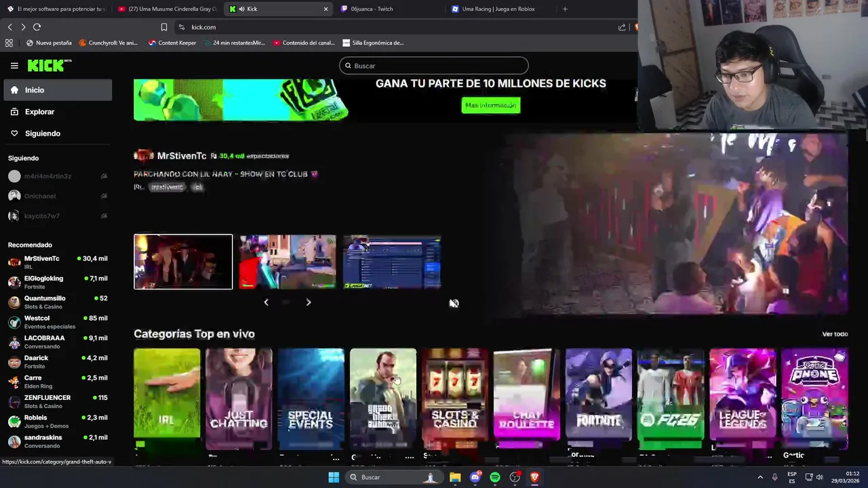Open the Just Chatting category card
This screenshot has height=488, width=868.
239,399
